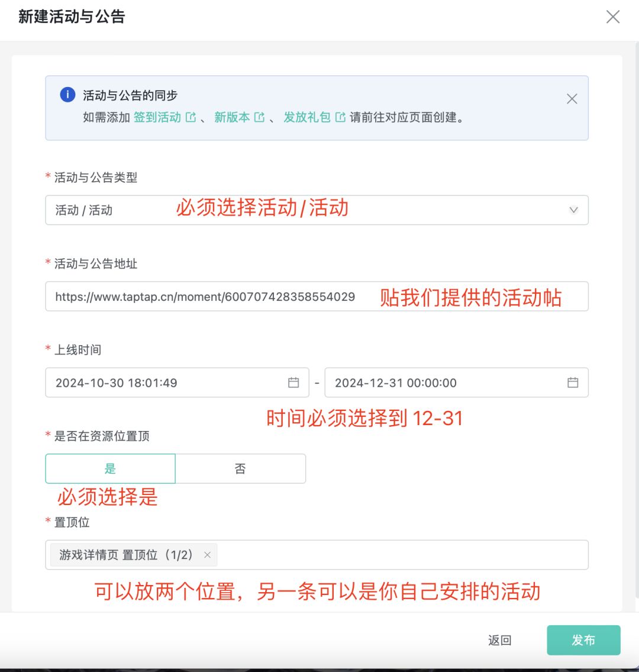
Task: Open the 签到活动 link
Action: (157, 117)
